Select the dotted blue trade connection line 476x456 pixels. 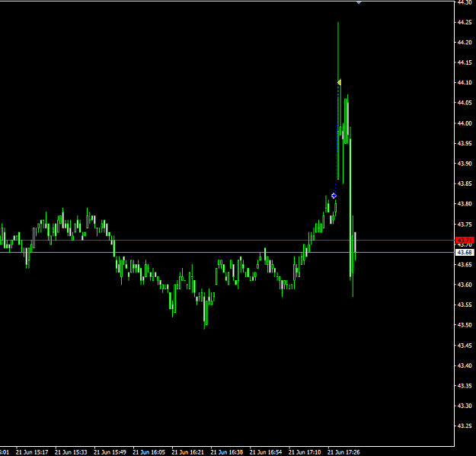pos(337,139)
